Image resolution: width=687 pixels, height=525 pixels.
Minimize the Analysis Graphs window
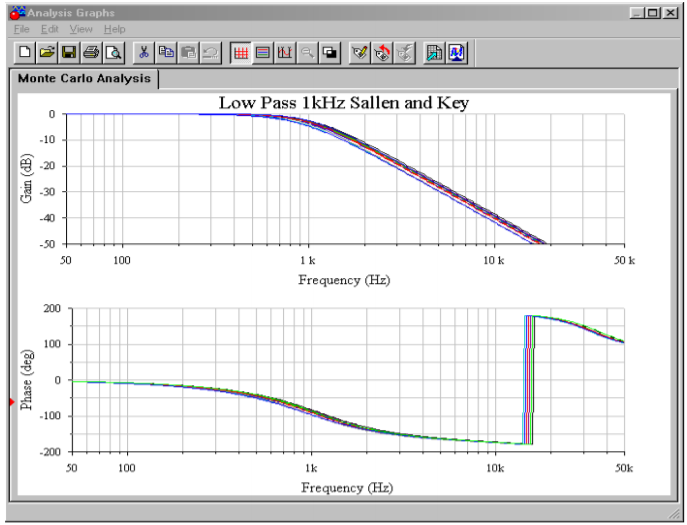click(x=637, y=13)
